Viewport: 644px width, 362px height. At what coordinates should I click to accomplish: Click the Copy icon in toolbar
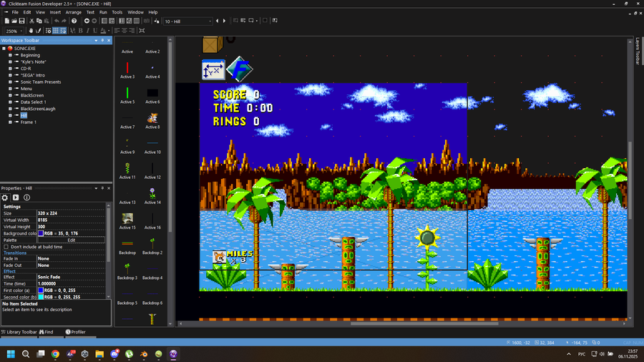click(39, 21)
